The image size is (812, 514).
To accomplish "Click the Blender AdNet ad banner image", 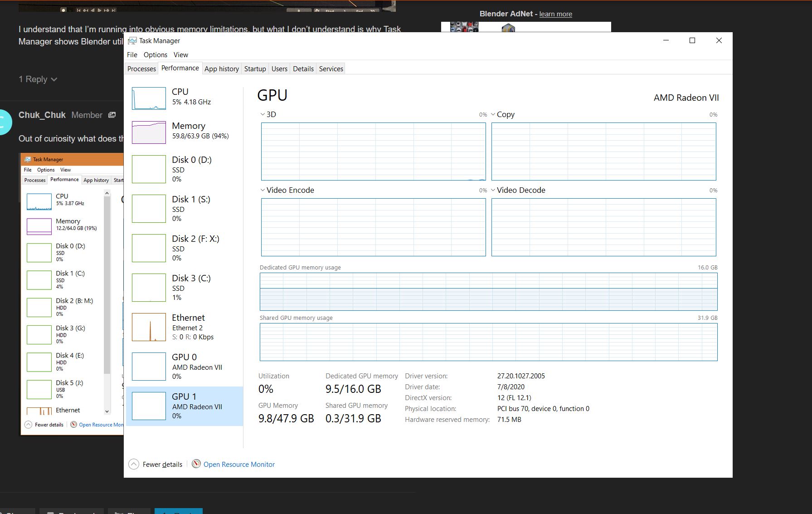I will click(x=526, y=27).
